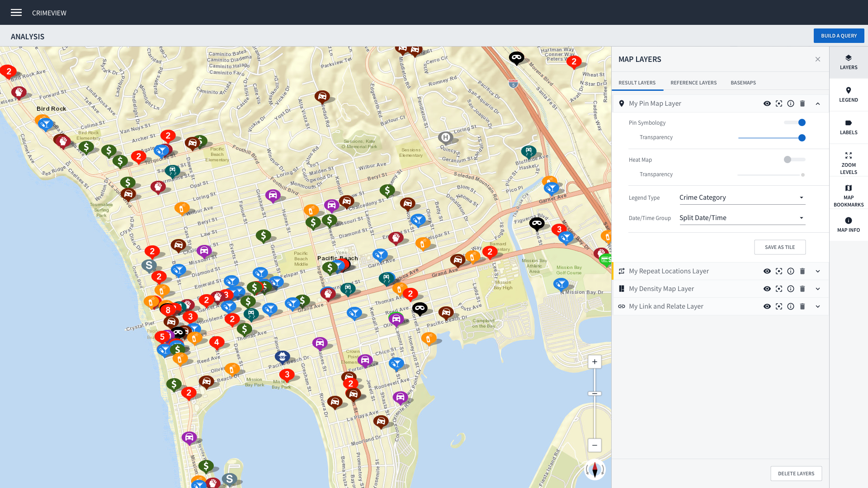
Task: Delete the My Pin Map Layer
Action: (802, 103)
